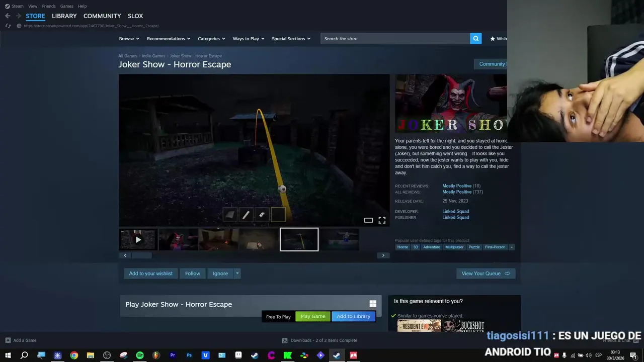Open Adobe Photoshop from the taskbar

pos(189,355)
